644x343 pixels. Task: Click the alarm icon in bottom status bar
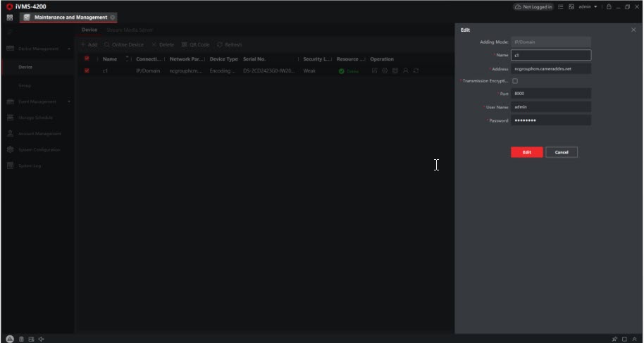(8, 339)
